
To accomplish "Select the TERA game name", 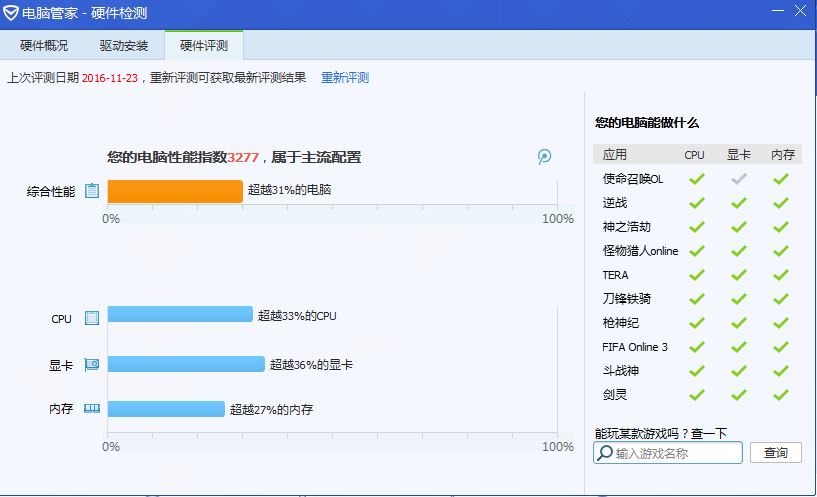I will click(x=615, y=275).
